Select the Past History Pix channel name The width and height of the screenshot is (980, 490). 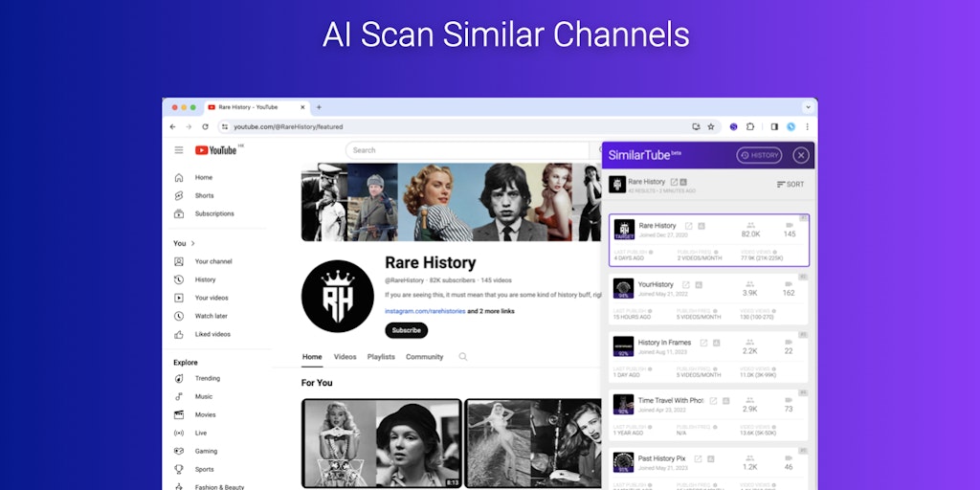point(662,458)
